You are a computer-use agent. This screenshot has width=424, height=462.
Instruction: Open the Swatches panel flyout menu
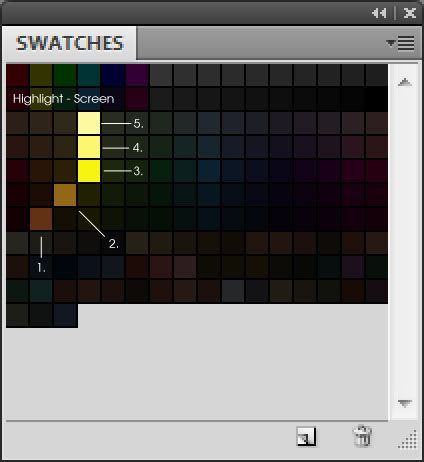coord(401,43)
